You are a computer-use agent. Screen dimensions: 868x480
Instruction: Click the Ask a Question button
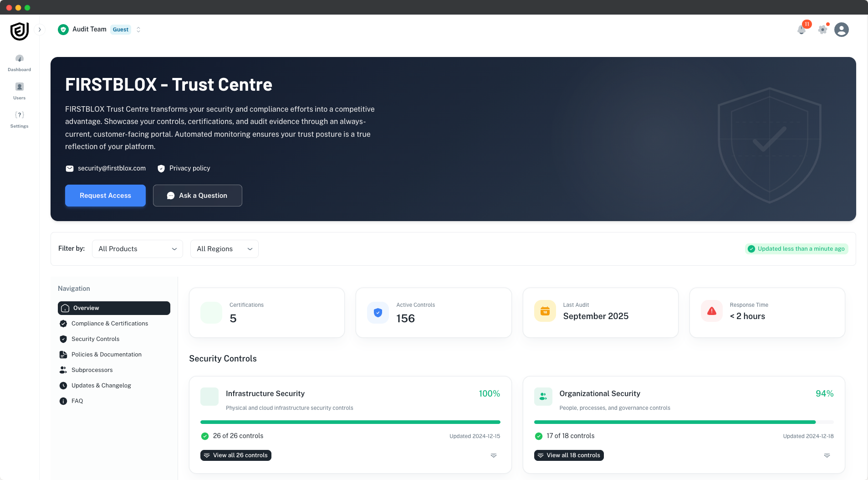coord(197,195)
